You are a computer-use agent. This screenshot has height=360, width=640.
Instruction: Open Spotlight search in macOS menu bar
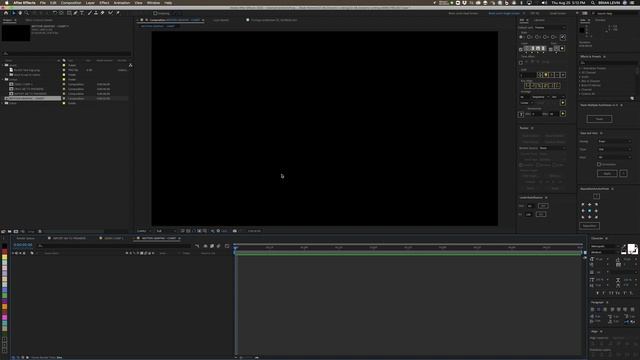click(593, 3)
